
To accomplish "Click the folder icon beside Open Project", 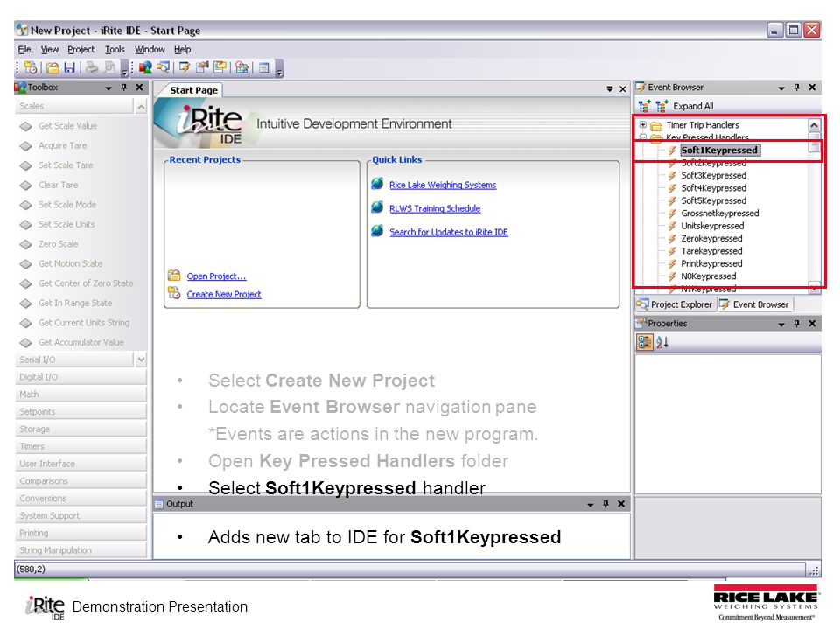I will (x=174, y=276).
